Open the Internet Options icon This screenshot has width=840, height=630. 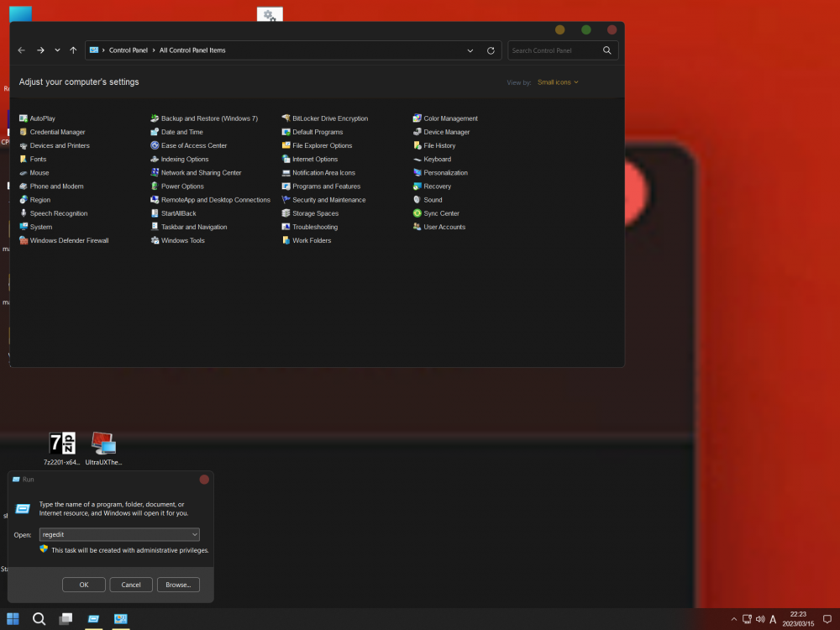tap(286, 159)
